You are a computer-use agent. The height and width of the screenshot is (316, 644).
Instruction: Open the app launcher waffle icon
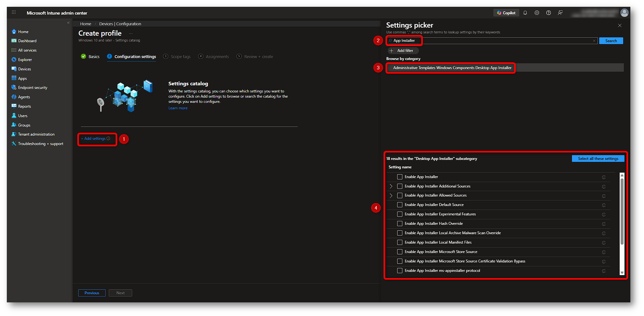[14, 12]
